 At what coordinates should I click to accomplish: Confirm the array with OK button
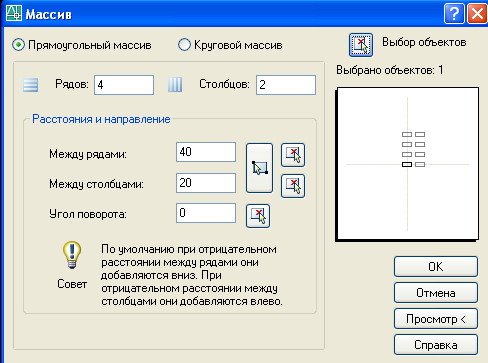pos(436,267)
